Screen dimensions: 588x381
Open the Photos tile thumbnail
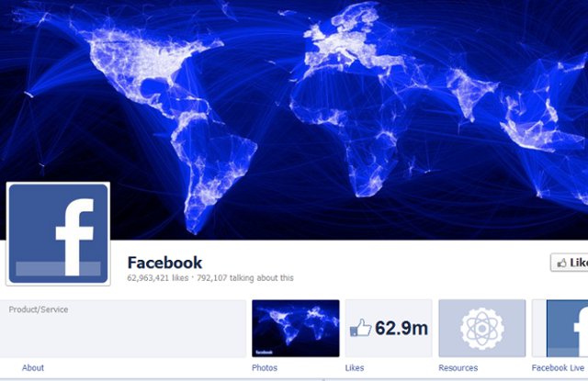click(x=296, y=328)
